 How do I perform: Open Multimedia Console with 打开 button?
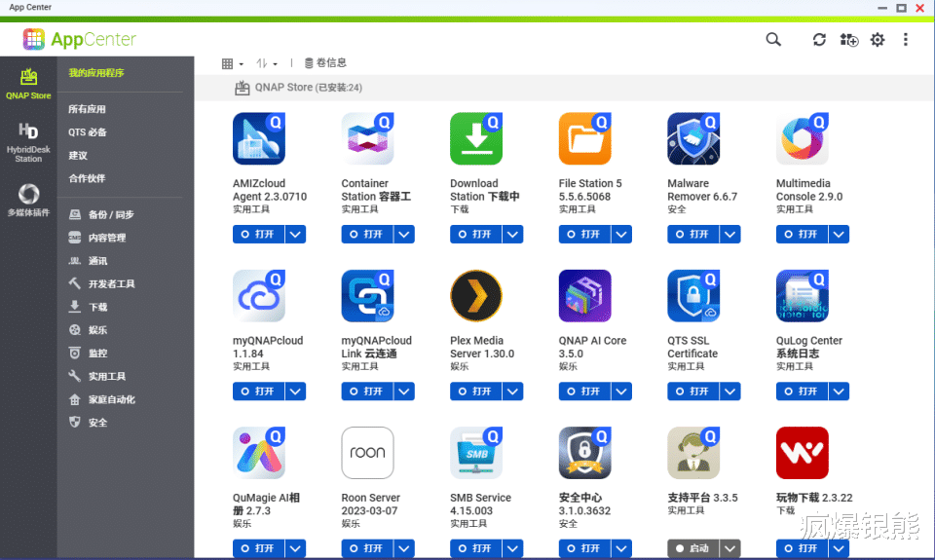pyautogui.click(x=802, y=235)
